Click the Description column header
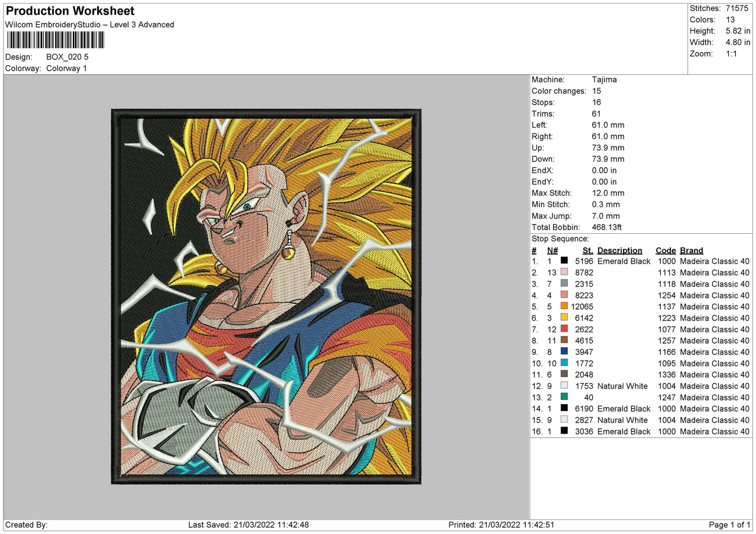The width and height of the screenshot is (756, 534). [619, 251]
